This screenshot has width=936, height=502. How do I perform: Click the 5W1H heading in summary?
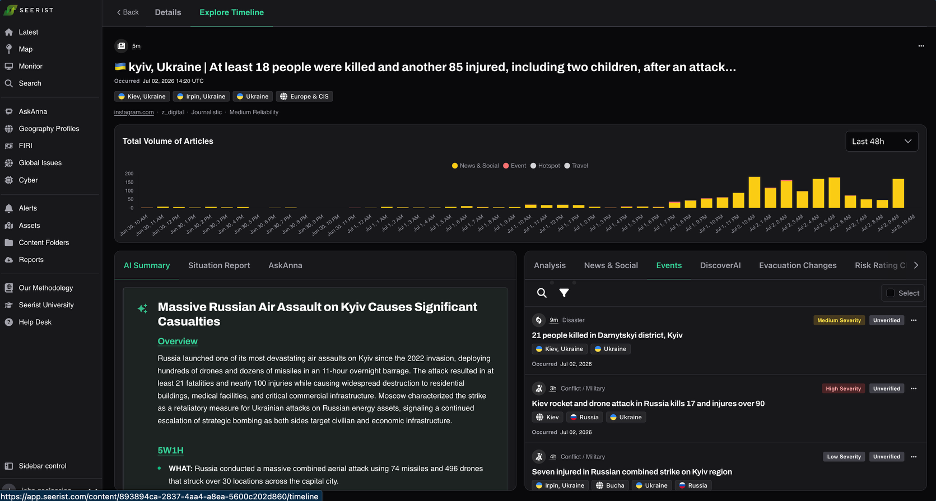tap(170, 451)
